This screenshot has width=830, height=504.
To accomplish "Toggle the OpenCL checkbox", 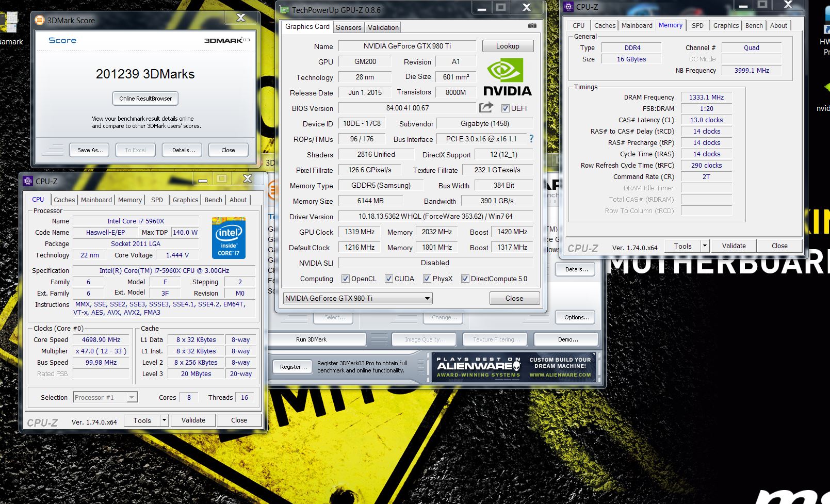I will [x=346, y=279].
